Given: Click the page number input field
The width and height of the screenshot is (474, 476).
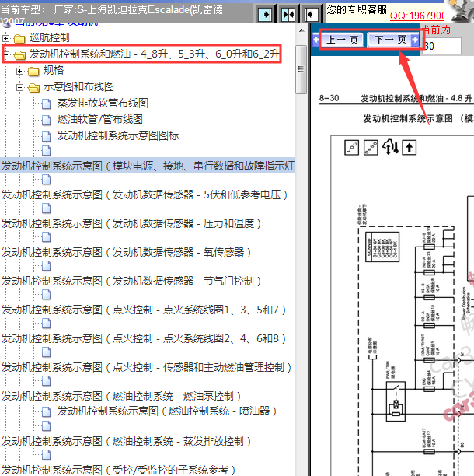Looking at the screenshot, I should coord(441,46).
